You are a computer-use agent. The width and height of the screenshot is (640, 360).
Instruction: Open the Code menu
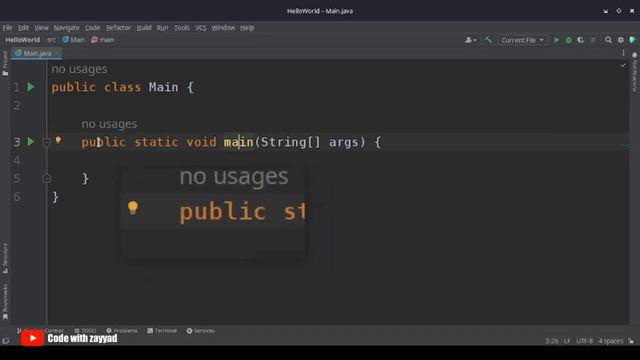(x=92, y=28)
